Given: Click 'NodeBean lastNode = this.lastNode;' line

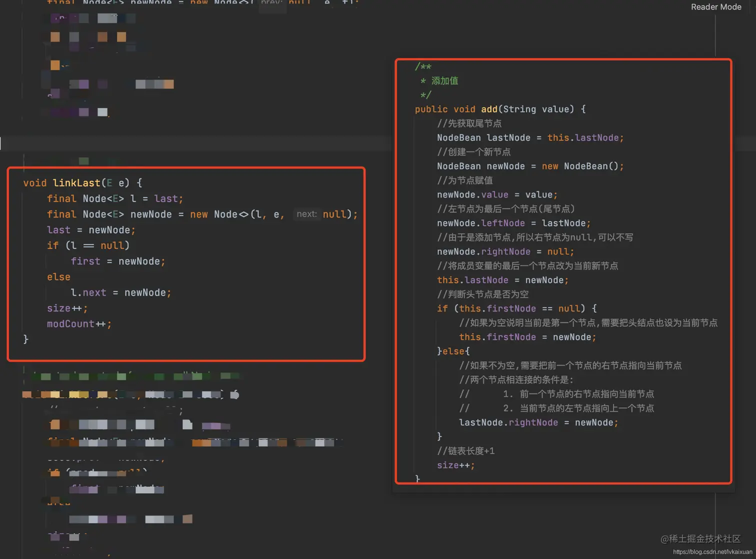Looking at the screenshot, I should pos(530,137).
